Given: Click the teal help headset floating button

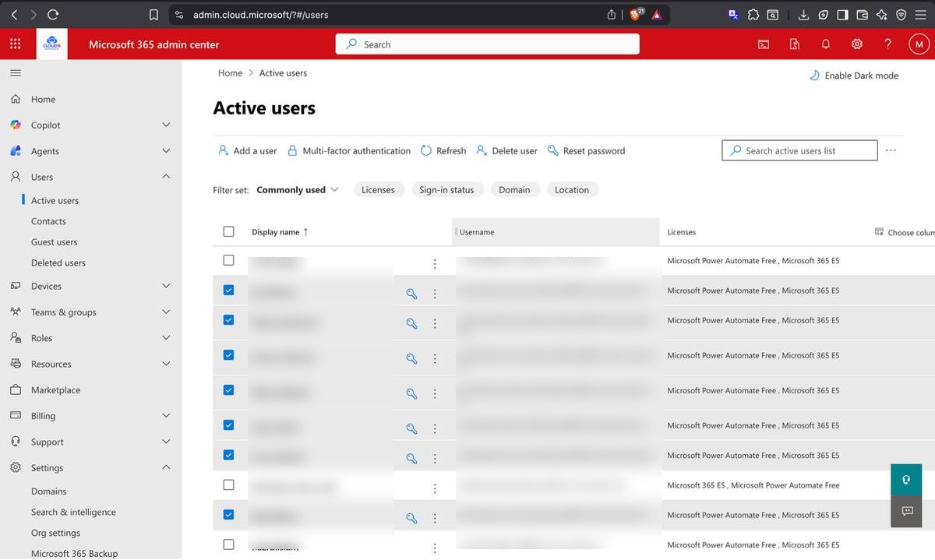Looking at the screenshot, I should click(x=906, y=480).
